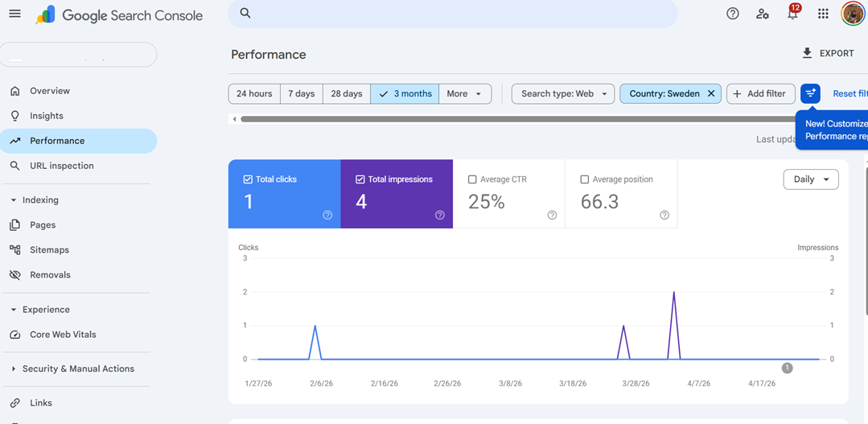The height and width of the screenshot is (424, 868).
Task: Open the Help question mark icon
Action: 732,14
